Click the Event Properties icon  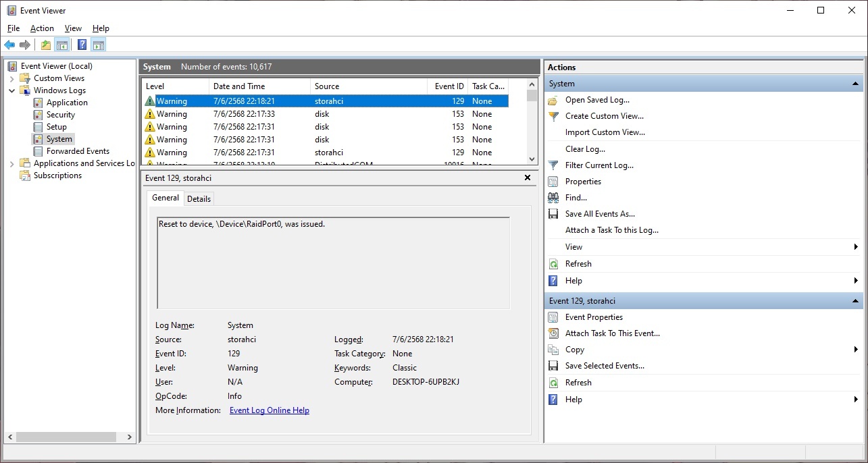[553, 317]
